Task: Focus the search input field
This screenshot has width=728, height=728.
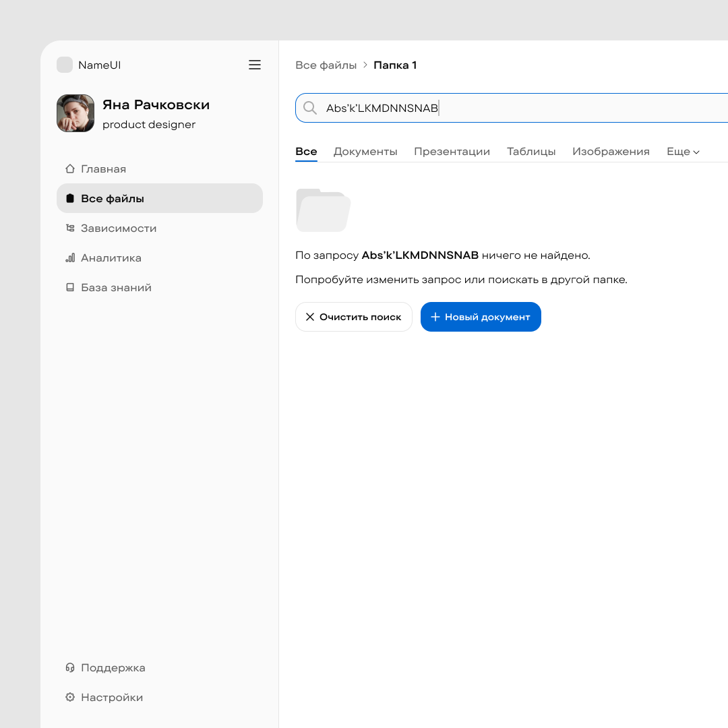Action: click(x=512, y=108)
